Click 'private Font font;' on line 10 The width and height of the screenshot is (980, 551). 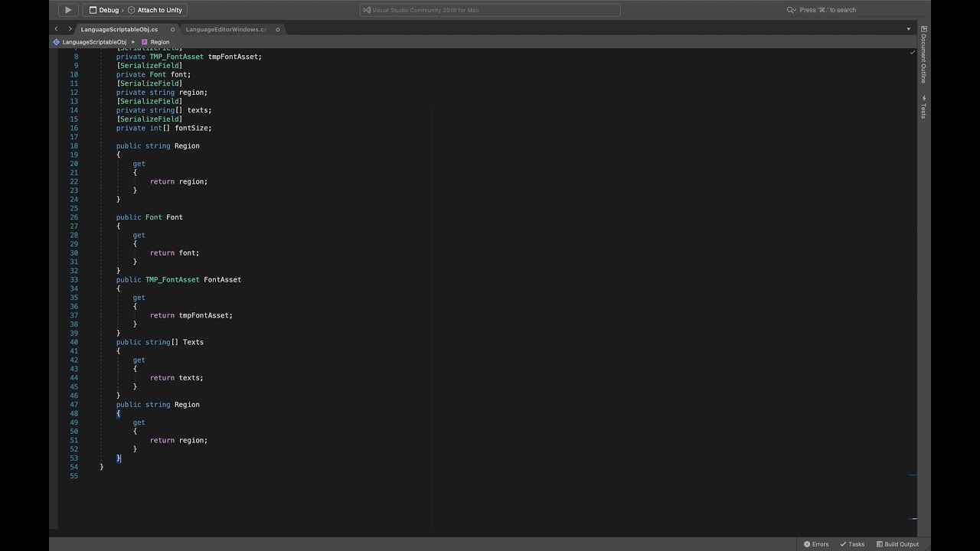[x=153, y=74]
